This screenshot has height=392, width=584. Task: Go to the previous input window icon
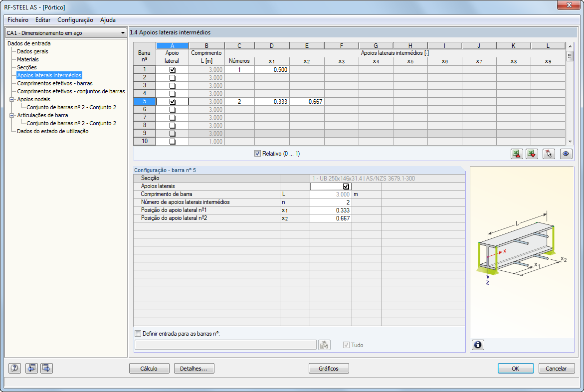pos(31,368)
